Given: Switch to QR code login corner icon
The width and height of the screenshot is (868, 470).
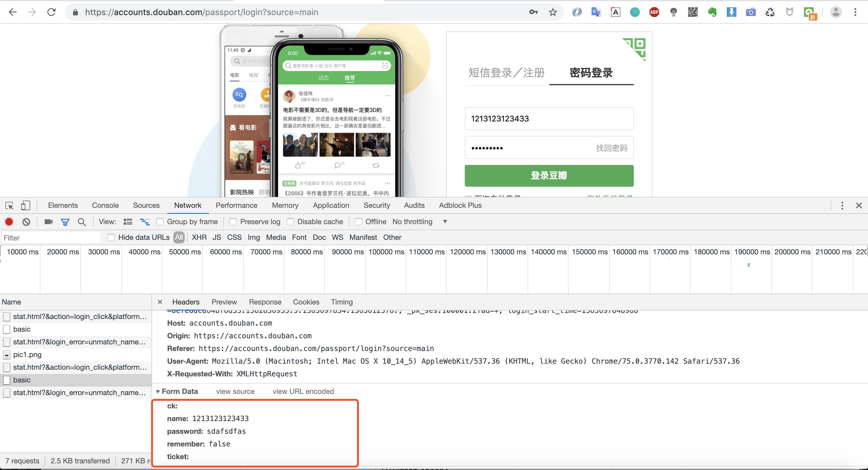Looking at the screenshot, I should 634,49.
